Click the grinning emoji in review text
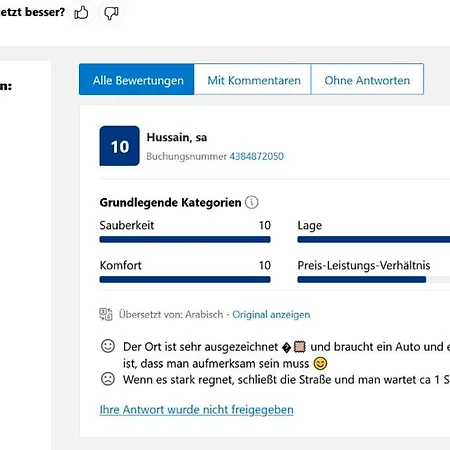The width and height of the screenshot is (450, 450). pyautogui.click(x=320, y=363)
